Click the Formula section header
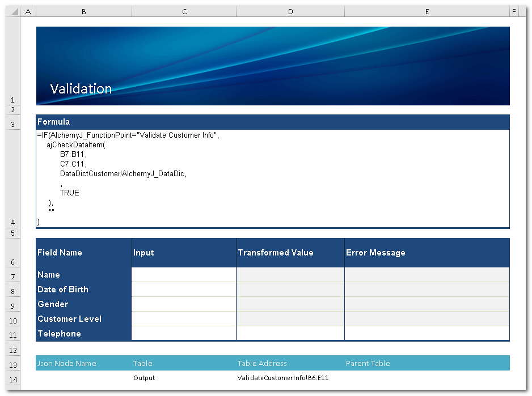 [x=272, y=122]
